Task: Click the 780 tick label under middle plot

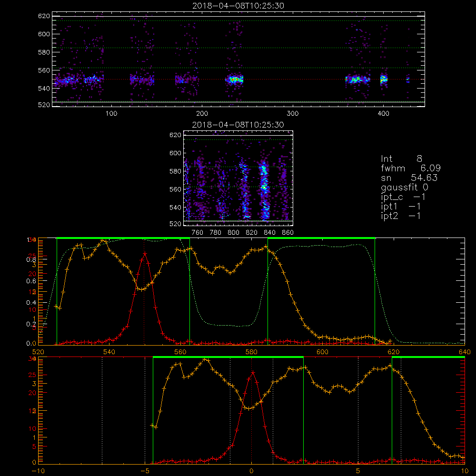Action: pyautogui.click(x=216, y=233)
